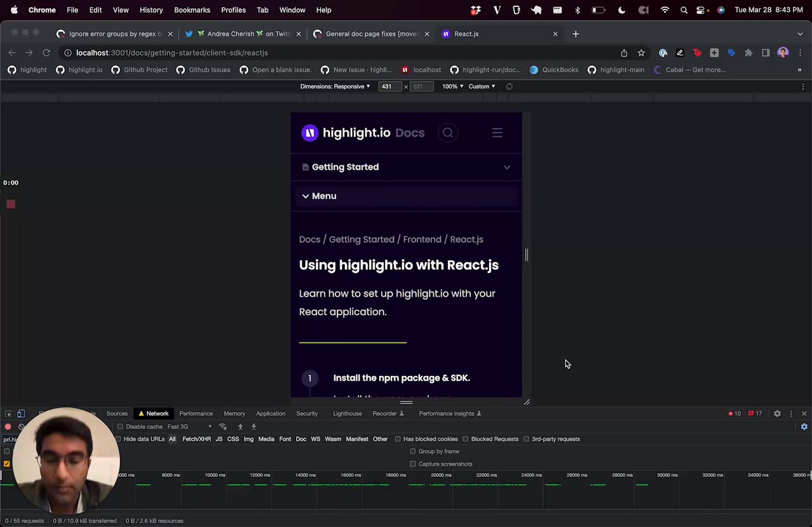This screenshot has height=527, width=812.
Task: Click the Export HAR download arrow
Action: tap(254, 427)
